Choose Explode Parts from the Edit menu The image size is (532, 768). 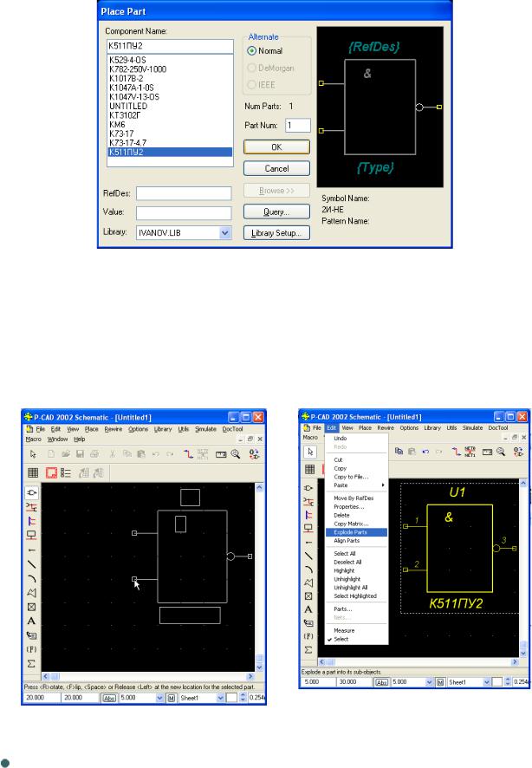356,532
